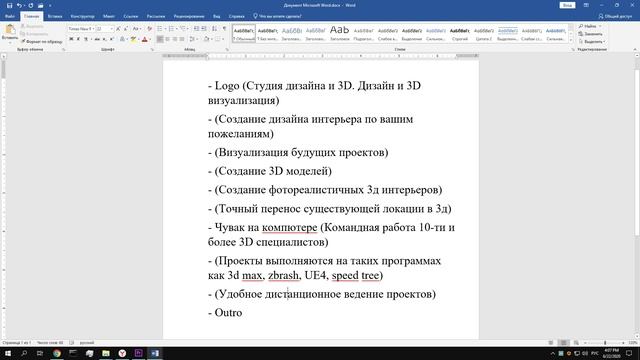Center align the text
Image resolution: width=640 pixels, height=360 pixels.
167,39
